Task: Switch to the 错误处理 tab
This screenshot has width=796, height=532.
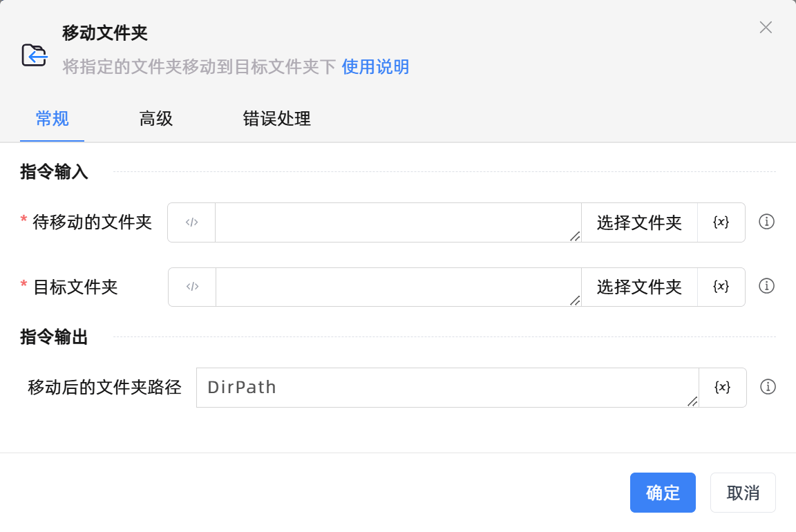Action: click(x=277, y=119)
